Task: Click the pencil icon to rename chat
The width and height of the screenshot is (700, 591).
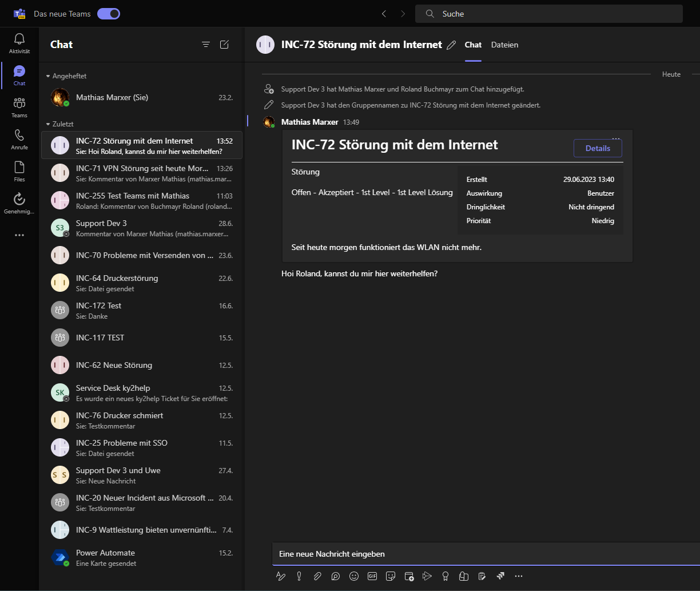Action: pos(451,45)
